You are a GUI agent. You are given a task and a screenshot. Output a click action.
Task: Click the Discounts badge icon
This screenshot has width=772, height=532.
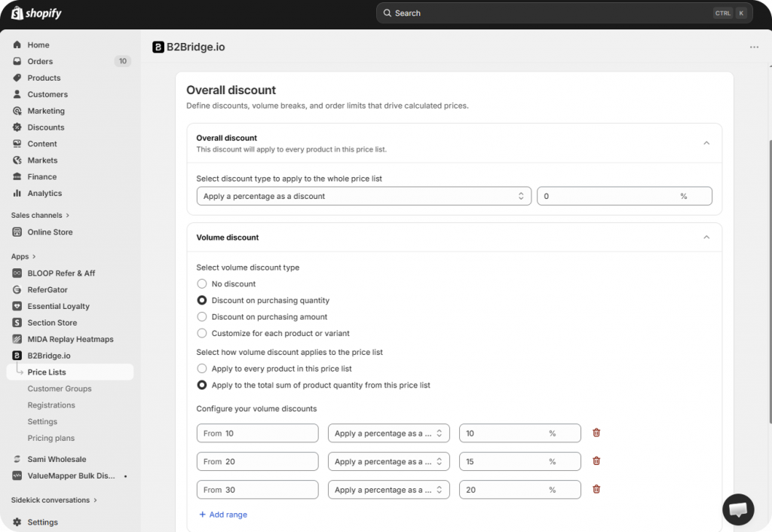[x=17, y=127]
